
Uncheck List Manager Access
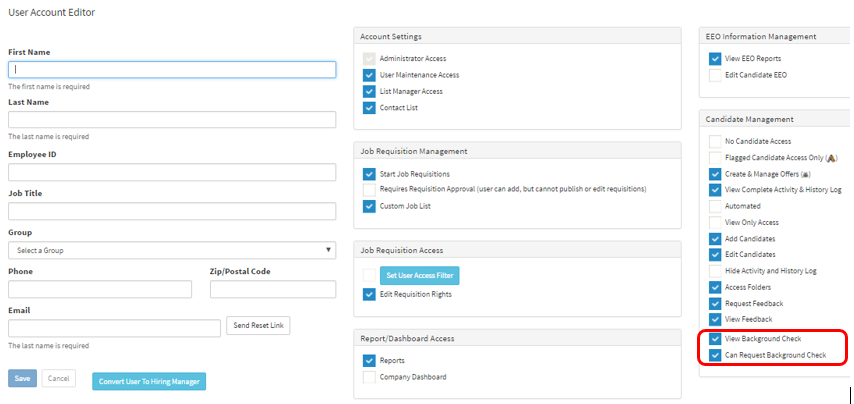click(370, 91)
